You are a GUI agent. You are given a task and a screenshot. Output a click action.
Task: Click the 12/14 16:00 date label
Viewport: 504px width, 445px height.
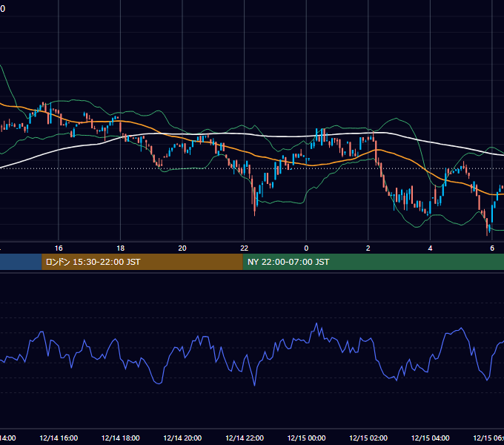[59, 438]
